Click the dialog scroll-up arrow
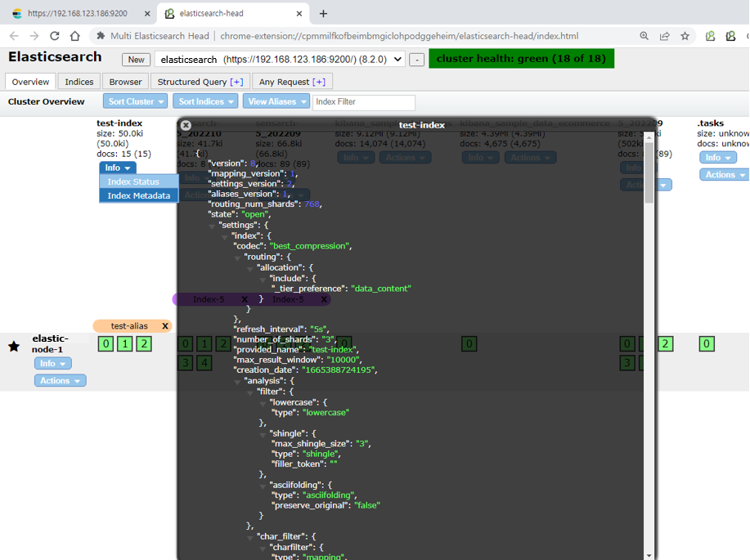This screenshot has width=750, height=560. (x=649, y=137)
